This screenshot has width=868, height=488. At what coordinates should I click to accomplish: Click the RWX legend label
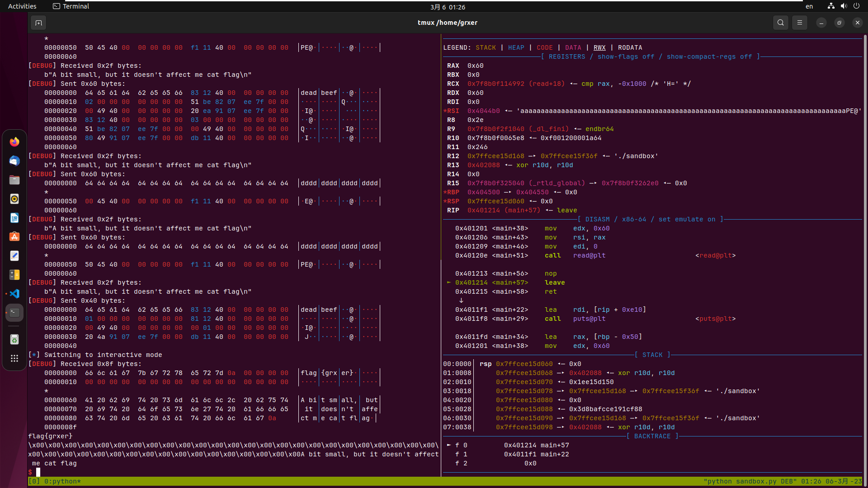tap(599, 47)
